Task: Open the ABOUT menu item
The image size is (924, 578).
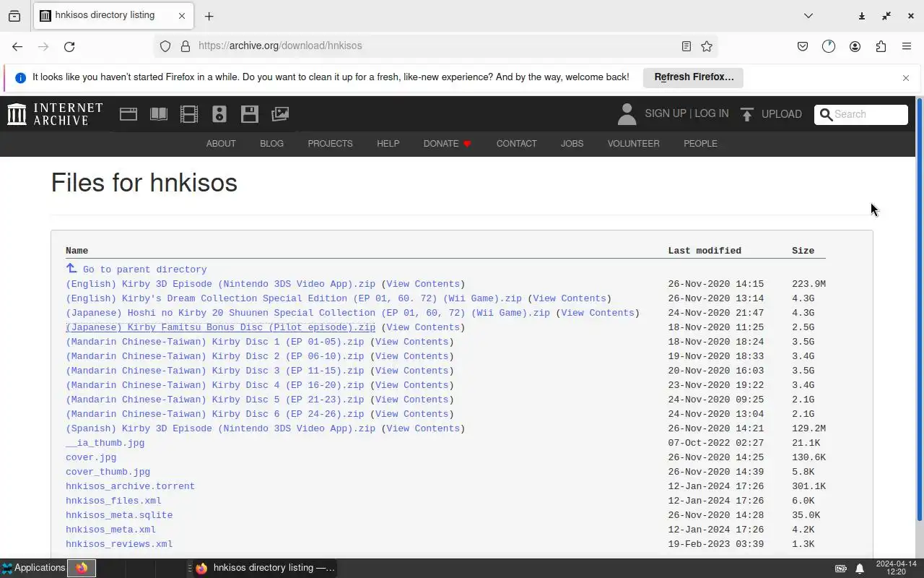Action: click(221, 144)
